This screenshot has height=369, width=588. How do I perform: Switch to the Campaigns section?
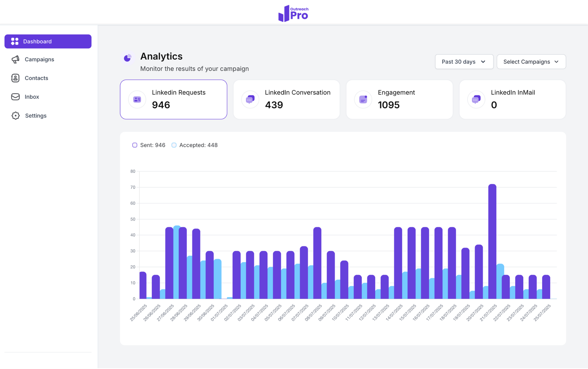39,59
